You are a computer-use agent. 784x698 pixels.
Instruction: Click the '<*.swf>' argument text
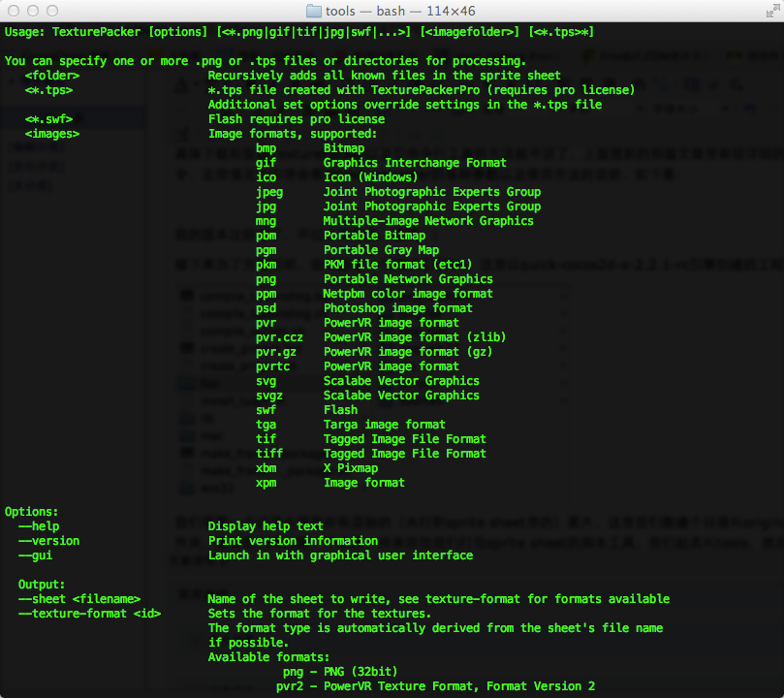(49, 119)
